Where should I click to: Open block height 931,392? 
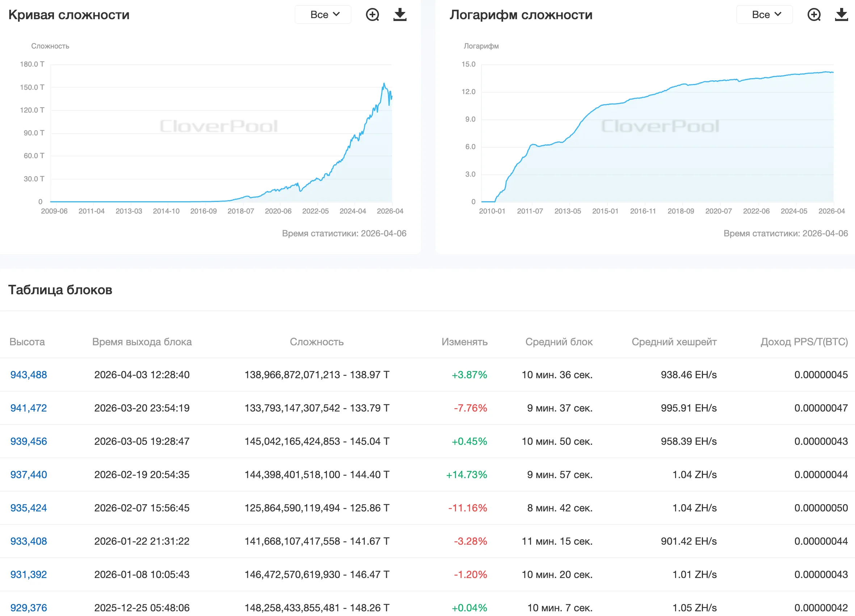(29, 574)
